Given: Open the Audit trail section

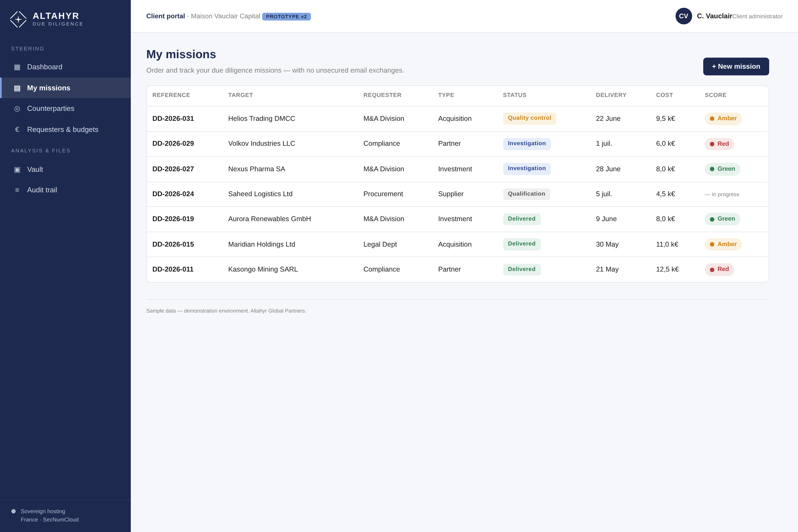Looking at the screenshot, I should click(65, 190).
